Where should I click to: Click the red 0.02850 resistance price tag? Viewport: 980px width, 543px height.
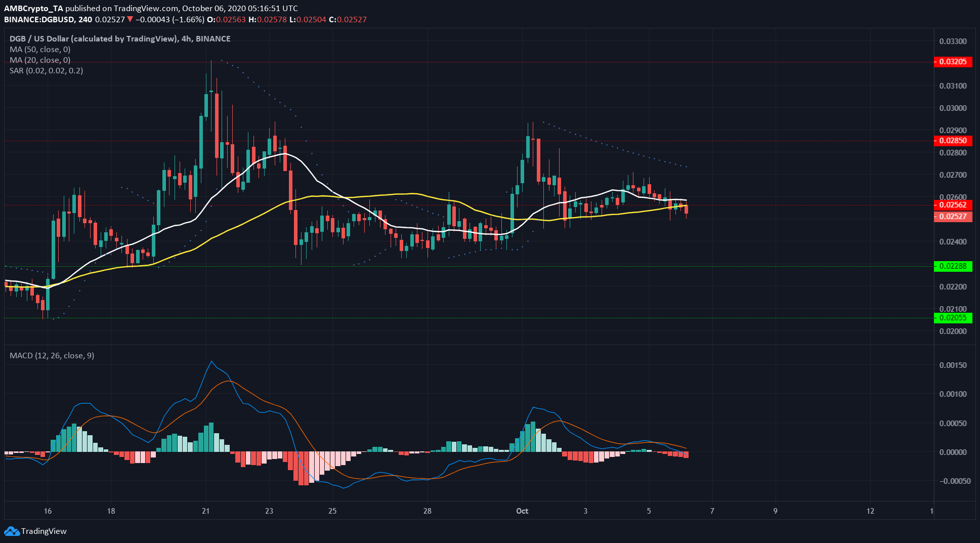pyautogui.click(x=953, y=141)
